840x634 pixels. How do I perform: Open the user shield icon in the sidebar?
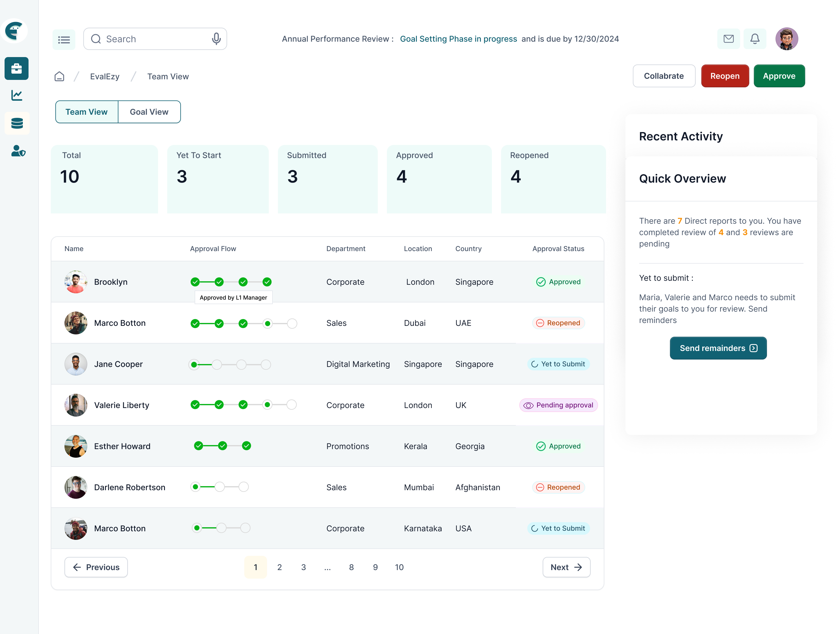pyautogui.click(x=18, y=151)
